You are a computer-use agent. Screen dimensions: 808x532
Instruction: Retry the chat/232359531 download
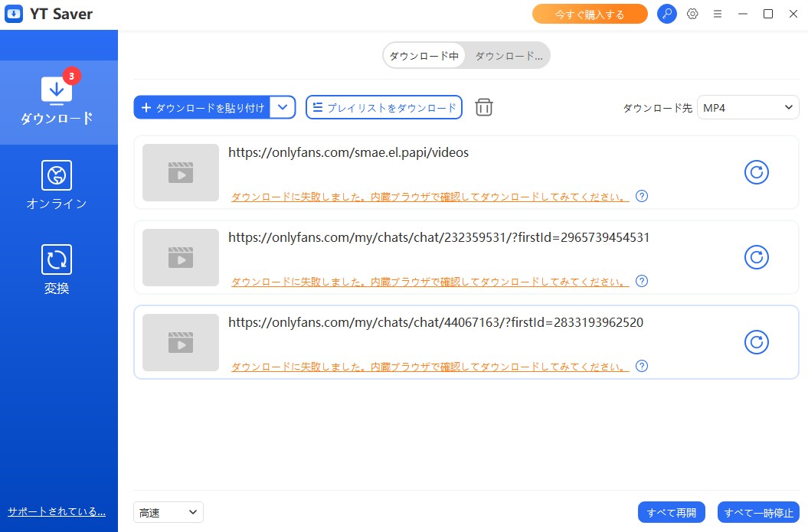(x=757, y=257)
